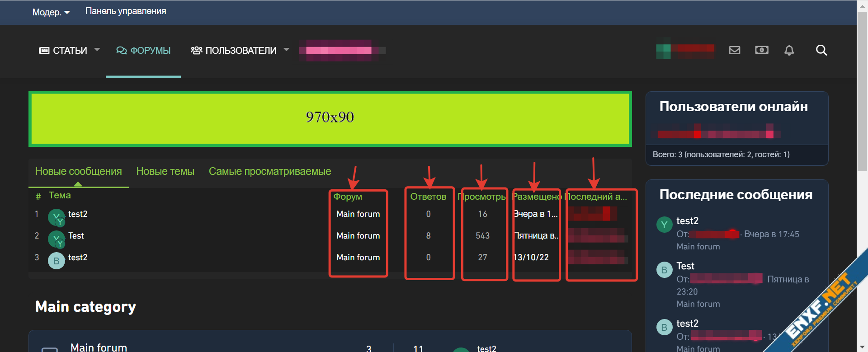
Task: Open the Пользователи онлайн widget title
Action: click(733, 107)
